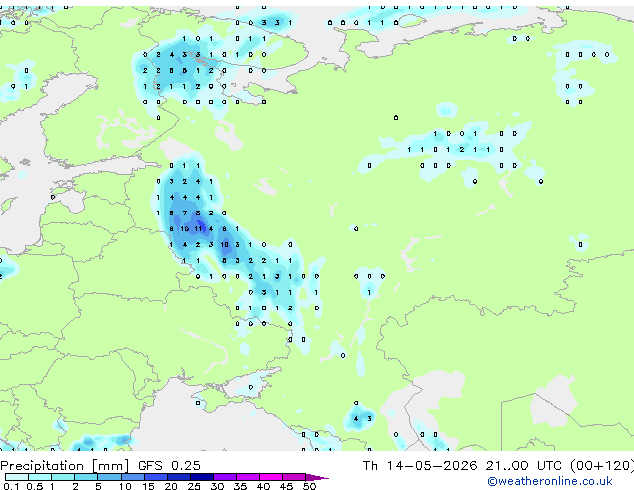Select the 30–35 mm violet legend swatch
This screenshot has height=490, width=634.
pyautogui.click(x=225, y=477)
